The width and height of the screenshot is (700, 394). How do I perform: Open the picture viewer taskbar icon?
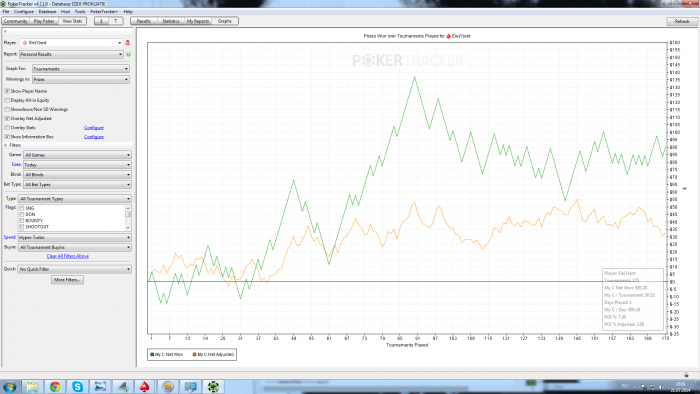click(100, 386)
